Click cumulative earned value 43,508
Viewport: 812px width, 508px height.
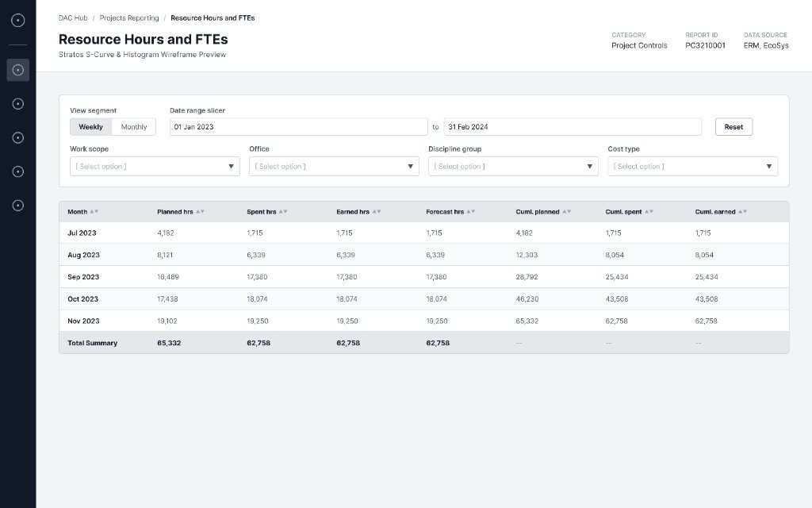(707, 298)
